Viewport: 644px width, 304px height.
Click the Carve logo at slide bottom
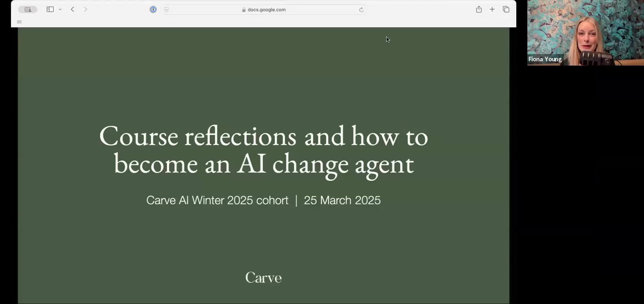263,278
